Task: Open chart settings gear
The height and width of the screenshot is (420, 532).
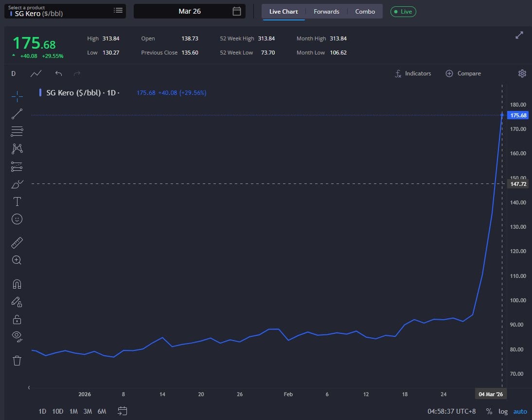Action: [x=522, y=73]
